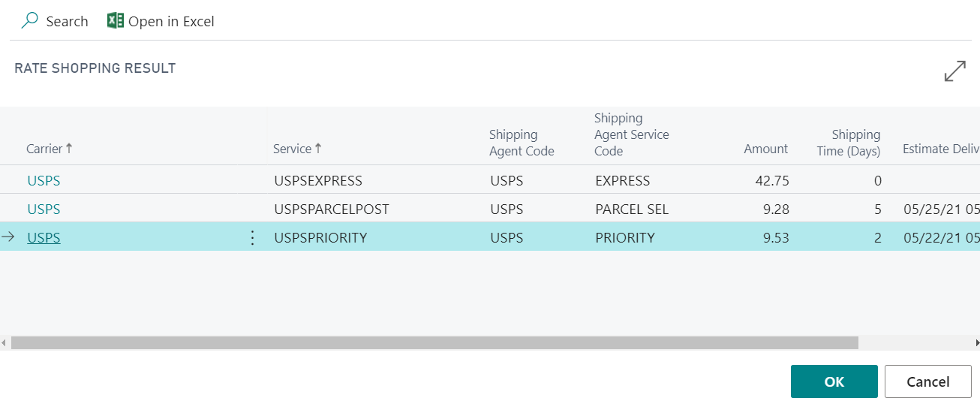
Task: Click the Shipping Time (Days) column header
Action: (x=849, y=142)
